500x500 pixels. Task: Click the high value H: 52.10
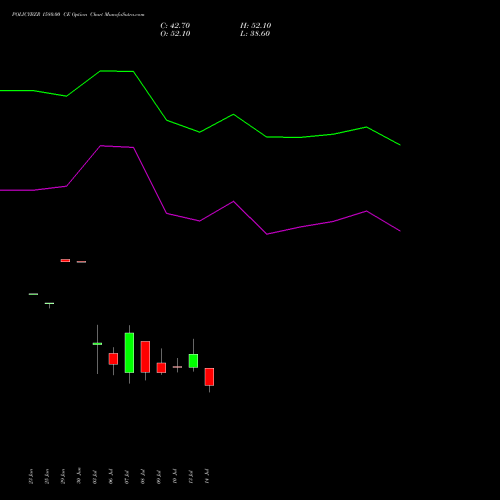pos(255,26)
